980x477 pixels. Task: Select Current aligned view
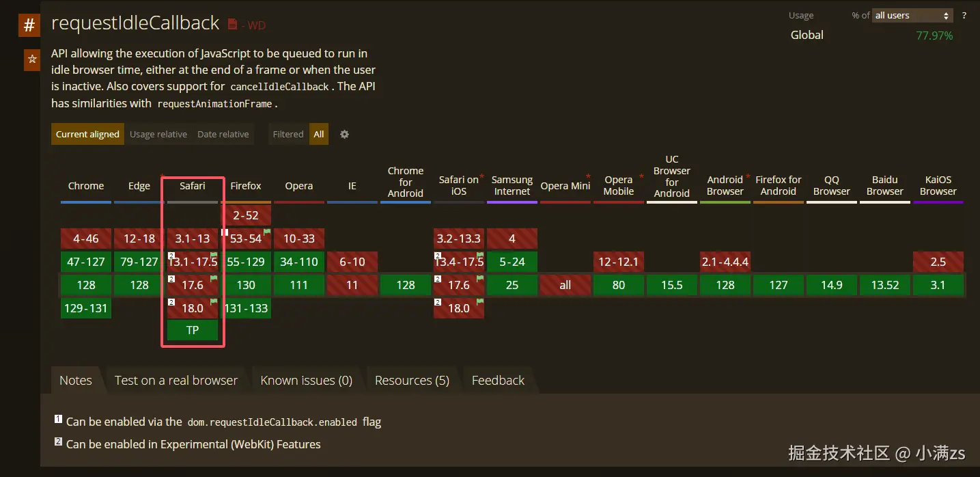point(87,134)
